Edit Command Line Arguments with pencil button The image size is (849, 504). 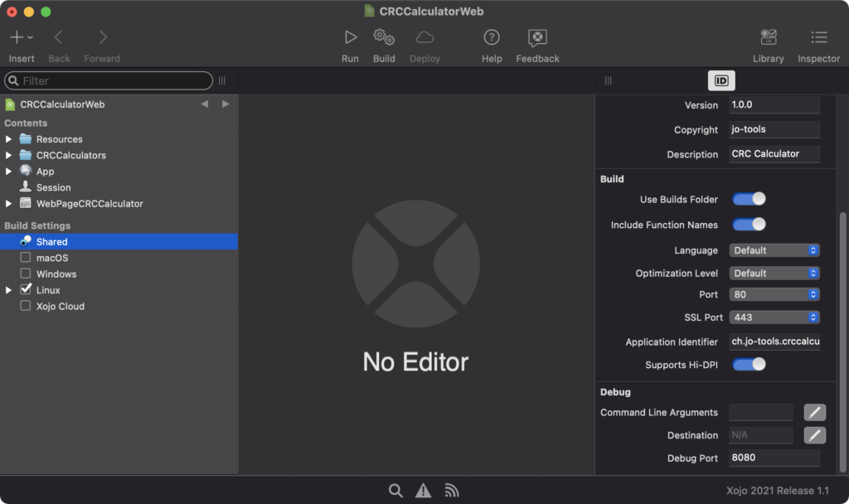click(x=815, y=413)
